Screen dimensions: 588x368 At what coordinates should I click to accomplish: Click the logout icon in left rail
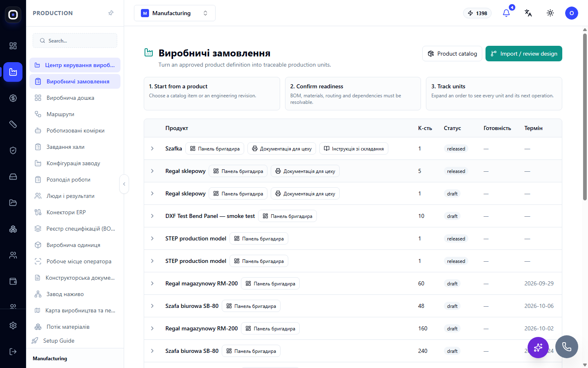click(13, 352)
